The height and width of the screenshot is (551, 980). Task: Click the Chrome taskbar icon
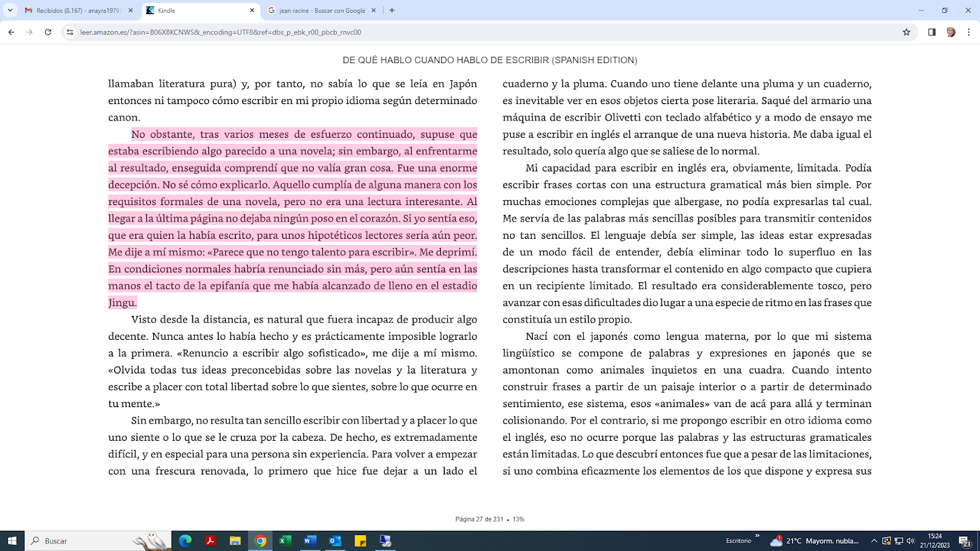[x=260, y=541]
